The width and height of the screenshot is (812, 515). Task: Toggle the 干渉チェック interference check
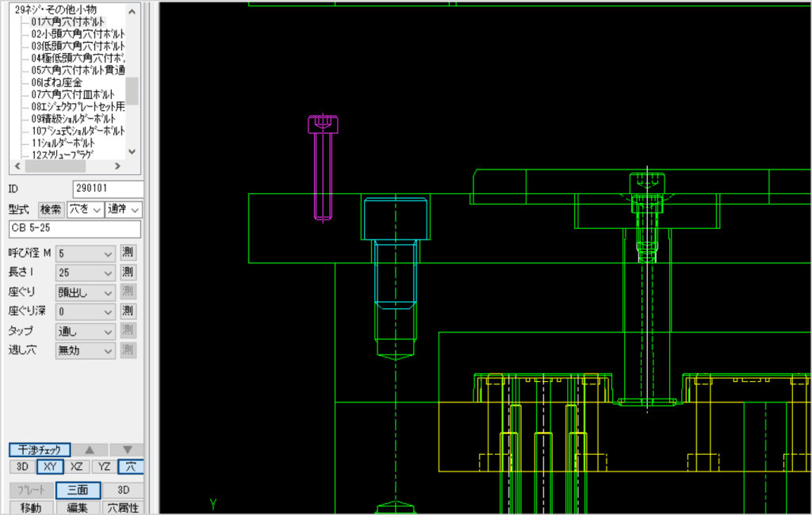pyautogui.click(x=40, y=449)
